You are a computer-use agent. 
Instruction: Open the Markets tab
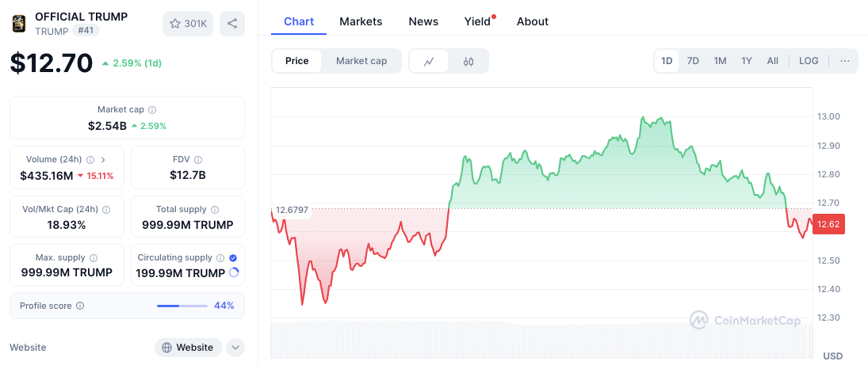(x=361, y=21)
